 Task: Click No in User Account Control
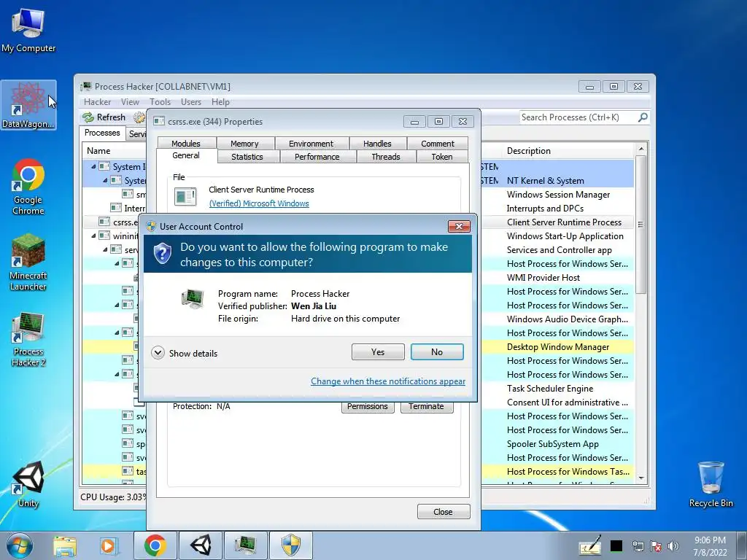pyautogui.click(x=437, y=352)
